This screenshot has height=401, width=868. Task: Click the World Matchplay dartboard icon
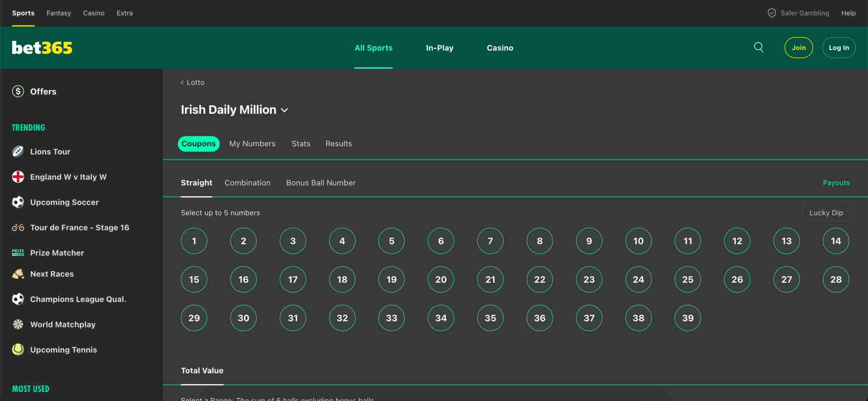[18, 324]
